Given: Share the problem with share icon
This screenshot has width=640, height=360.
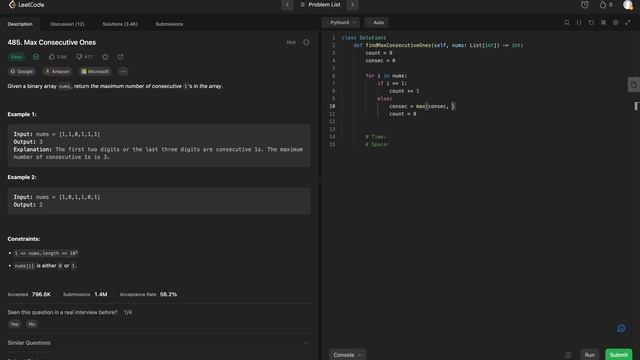Looking at the screenshot, I should point(120,57).
